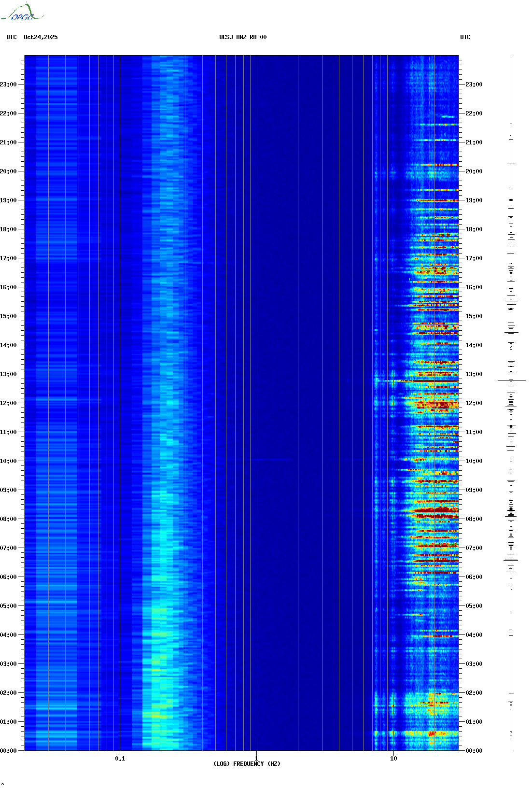Click the largest spike on the right seismogram trace
This screenshot has height=789, width=532.
point(511,380)
